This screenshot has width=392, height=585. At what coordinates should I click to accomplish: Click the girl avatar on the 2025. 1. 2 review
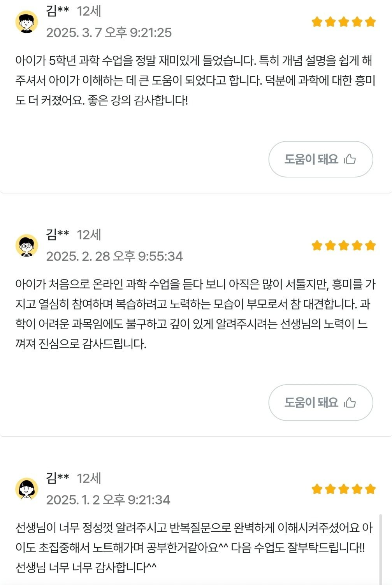(x=26, y=489)
